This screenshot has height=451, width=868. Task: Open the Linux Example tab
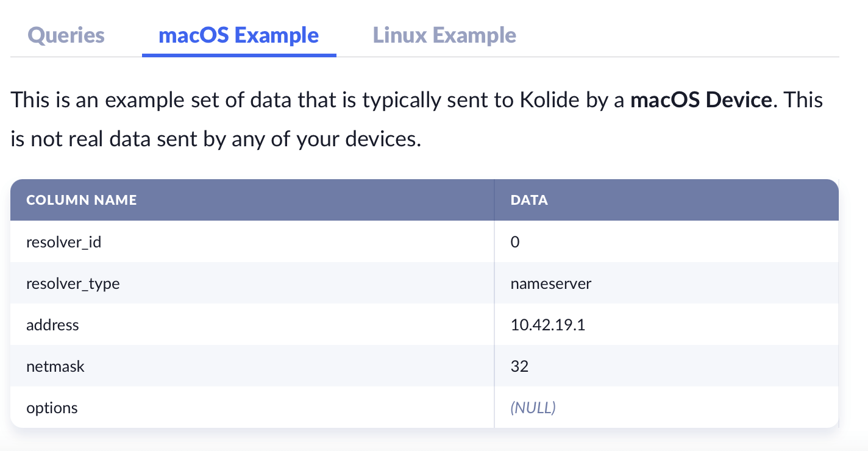(444, 35)
